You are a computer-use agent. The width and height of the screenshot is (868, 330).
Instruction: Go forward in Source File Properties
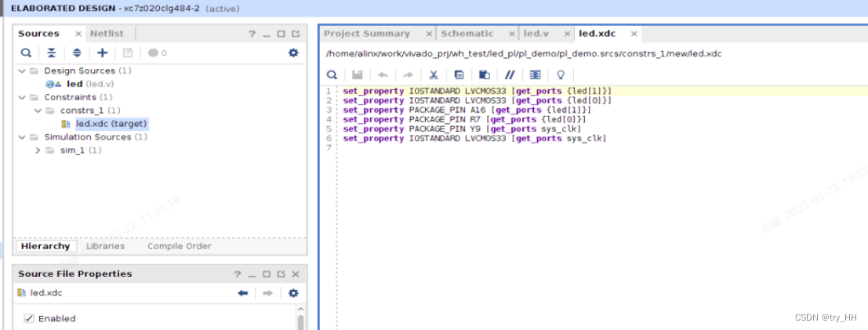[268, 293]
